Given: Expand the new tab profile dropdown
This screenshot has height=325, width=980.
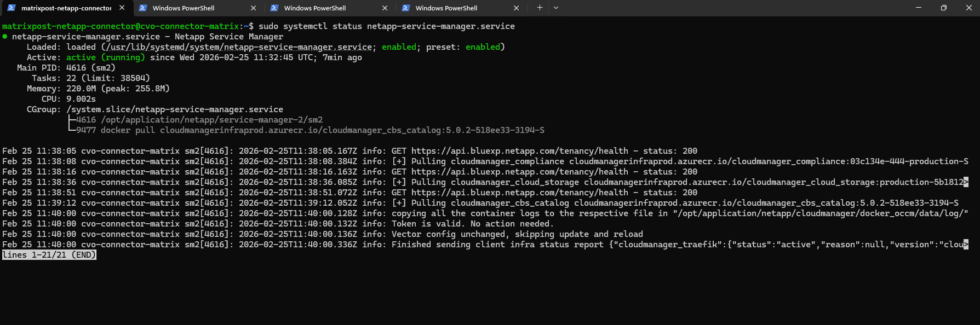Looking at the screenshot, I should (x=556, y=8).
